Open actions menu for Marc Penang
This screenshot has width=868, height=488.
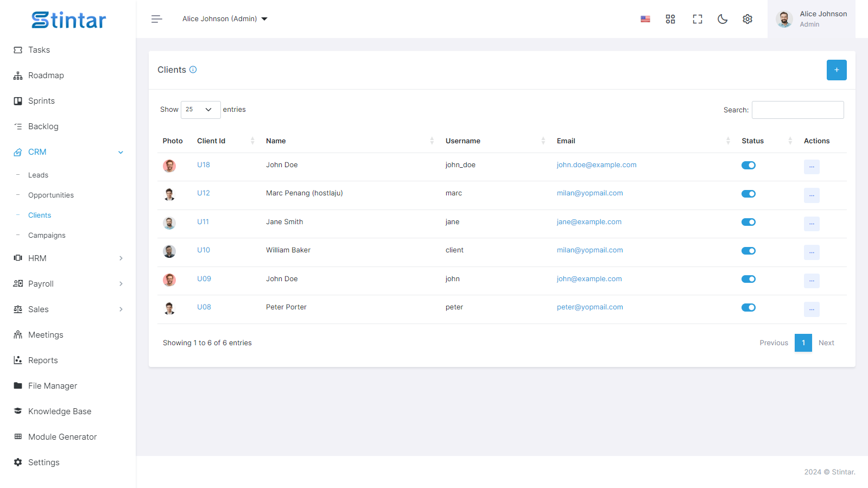point(812,195)
